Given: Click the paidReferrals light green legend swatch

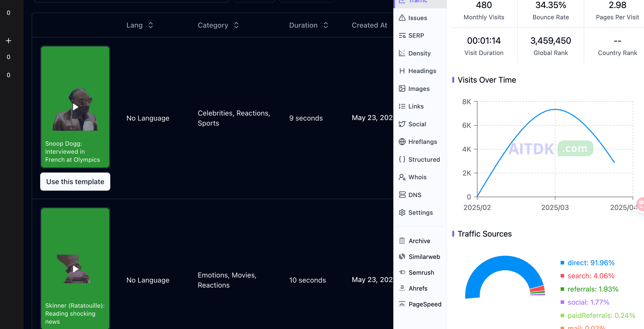Looking at the screenshot, I should click(562, 315).
